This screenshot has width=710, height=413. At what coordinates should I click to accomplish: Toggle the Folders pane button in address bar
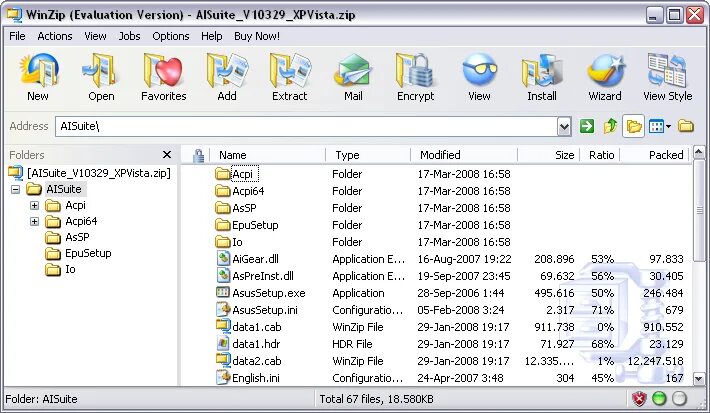click(x=633, y=126)
